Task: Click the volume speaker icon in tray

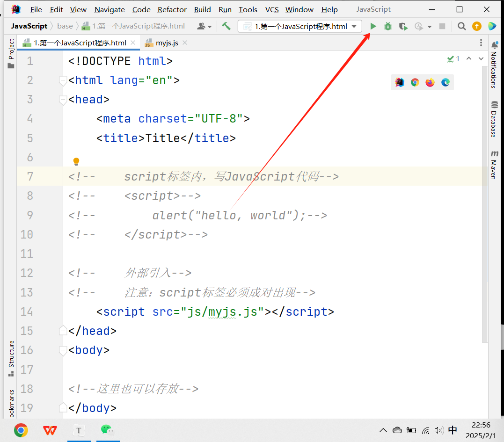Action: point(439,430)
